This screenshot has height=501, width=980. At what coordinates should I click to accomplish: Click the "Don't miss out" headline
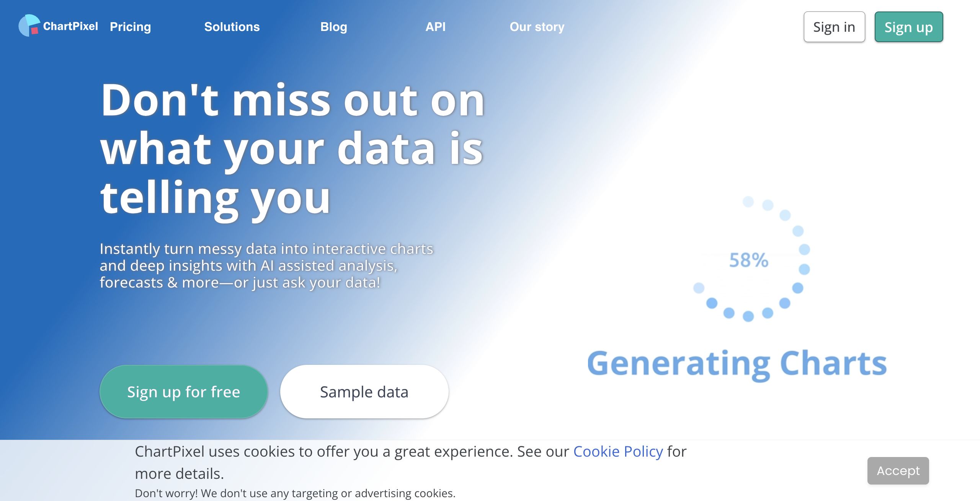point(292,149)
